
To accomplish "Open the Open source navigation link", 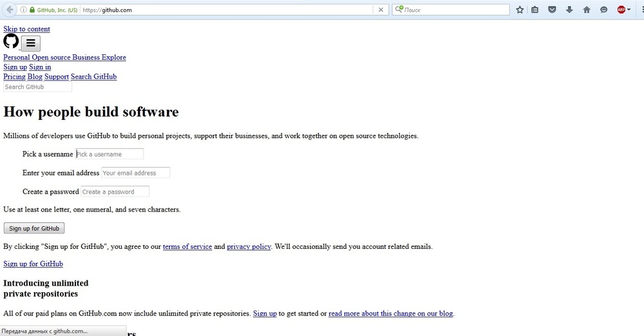I will coord(51,57).
